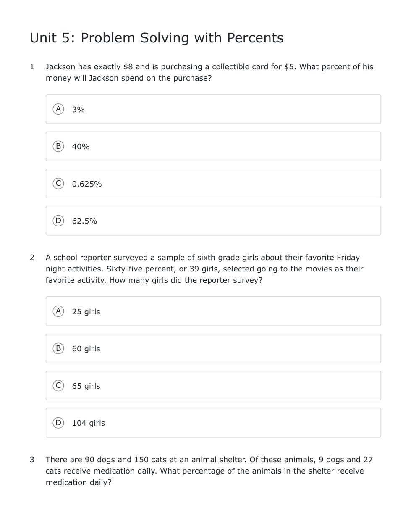
Task: Click the circled B icon beside 60 girls
Action: pos(58,348)
